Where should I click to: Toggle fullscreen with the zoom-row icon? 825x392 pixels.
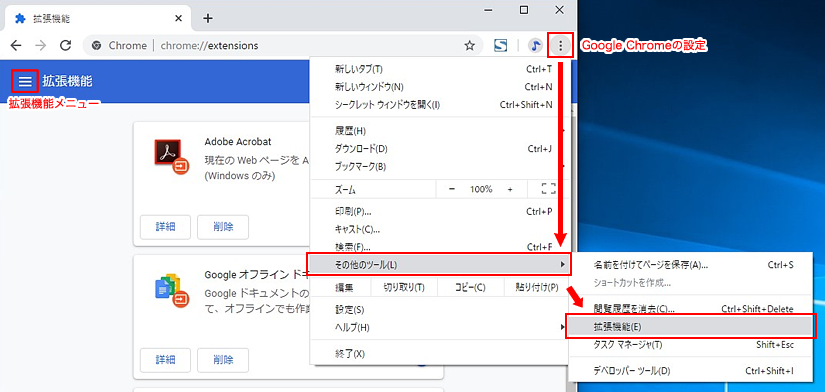(549, 189)
